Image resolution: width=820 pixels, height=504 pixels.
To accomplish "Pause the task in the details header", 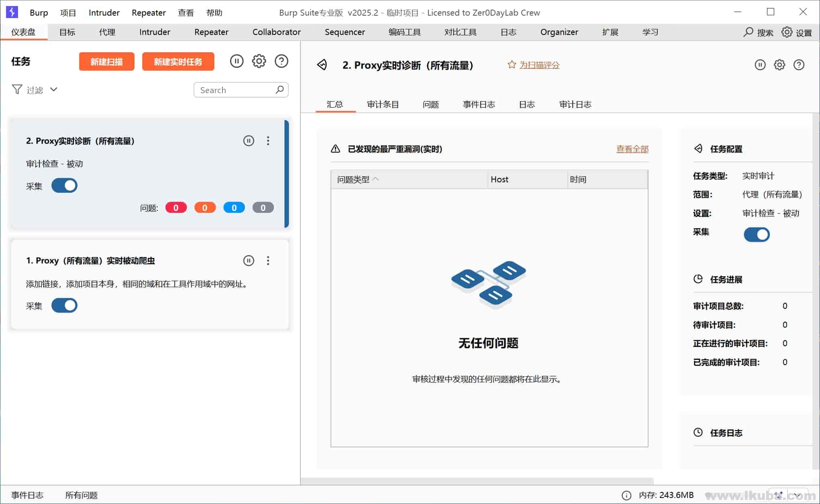I will coord(760,65).
